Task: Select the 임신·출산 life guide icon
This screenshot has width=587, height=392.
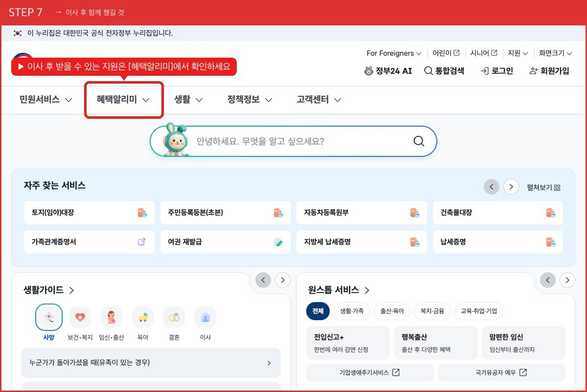Action: [x=112, y=317]
